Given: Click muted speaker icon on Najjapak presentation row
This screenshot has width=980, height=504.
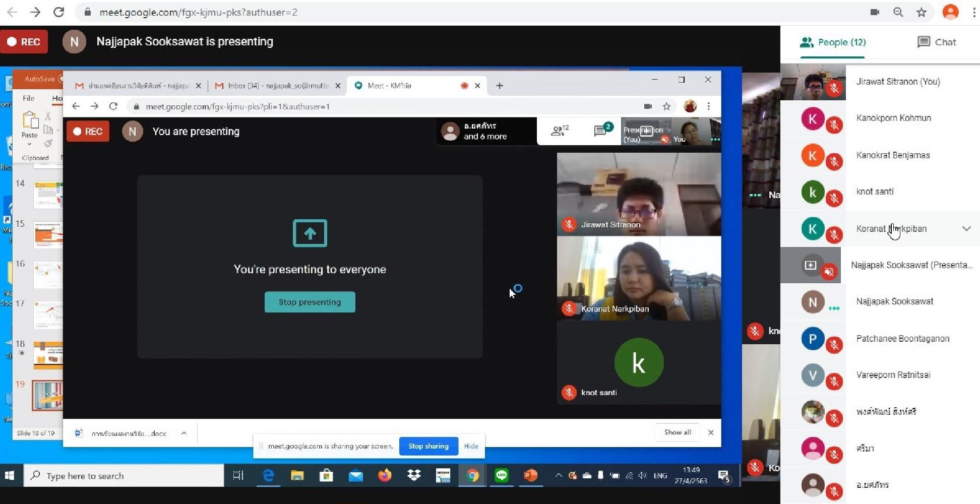Looking at the screenshot, I should point(829,272).
